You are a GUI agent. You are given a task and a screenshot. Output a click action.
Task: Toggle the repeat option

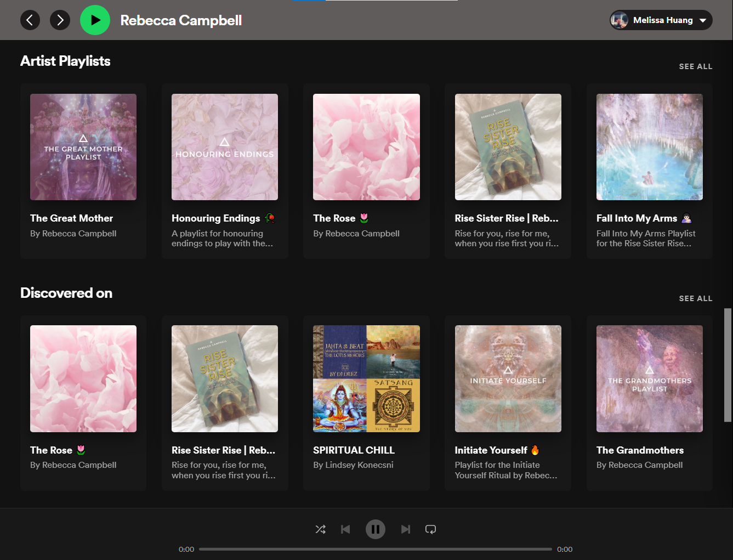[x=430, y=529]
